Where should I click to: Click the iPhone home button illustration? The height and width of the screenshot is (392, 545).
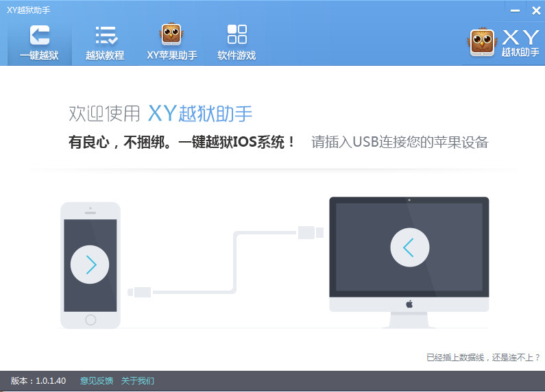[x=90, y=319]
